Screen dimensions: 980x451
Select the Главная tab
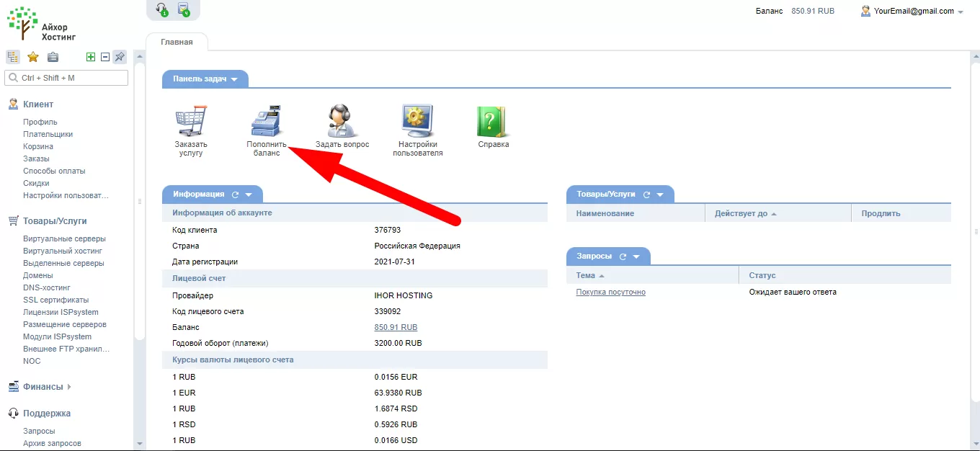click(177, 42)
